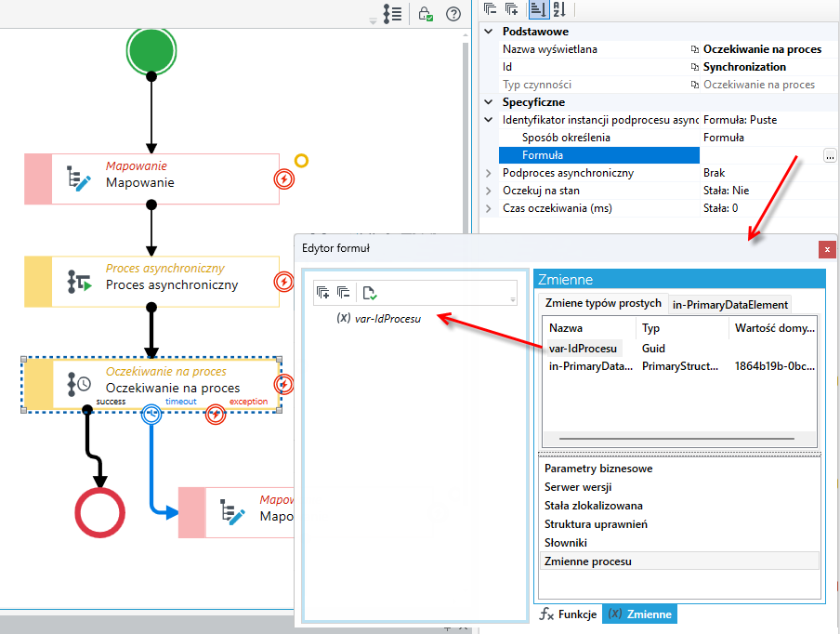Toggle categorized view in properties panel
The image size is (840, 634).
[538, 9]
